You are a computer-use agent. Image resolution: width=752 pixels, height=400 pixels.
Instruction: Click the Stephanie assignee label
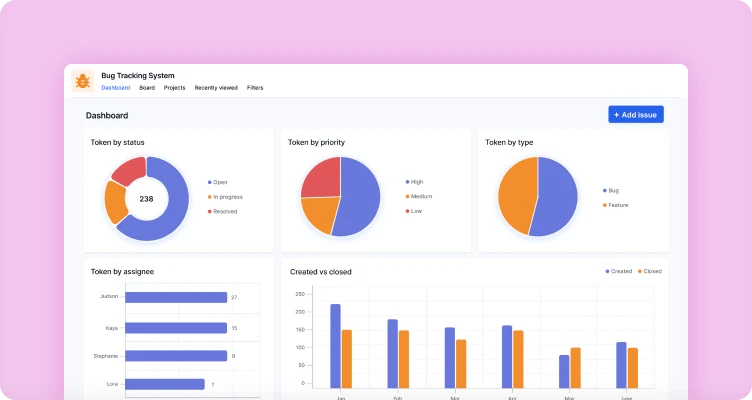pos(106,356)
